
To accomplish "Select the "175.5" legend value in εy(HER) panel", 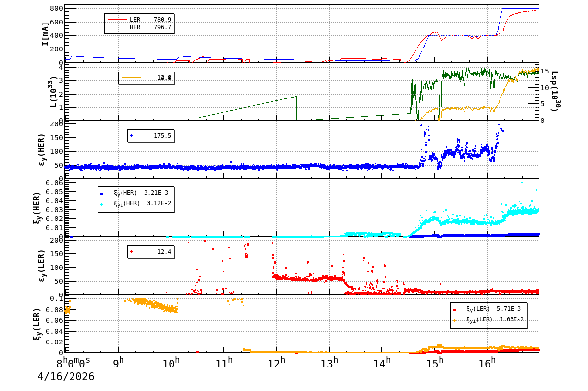I will tap(162, 136).
